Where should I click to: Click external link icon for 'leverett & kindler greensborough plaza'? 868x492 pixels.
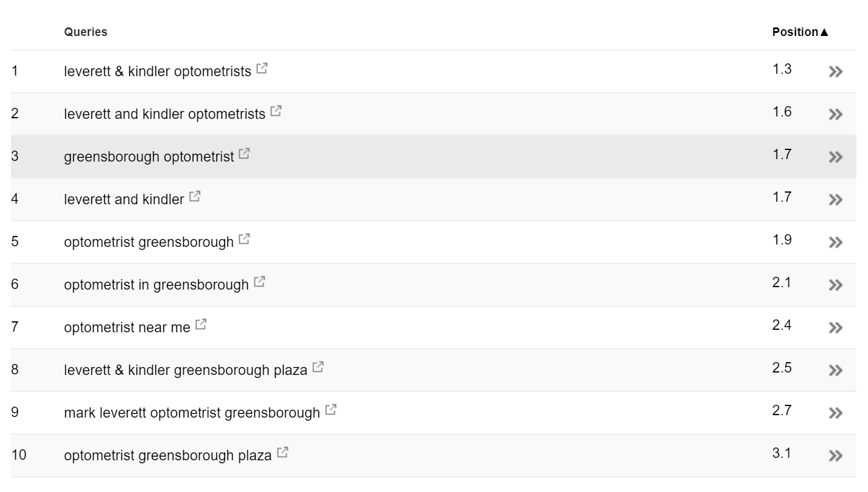coord(318,368)
